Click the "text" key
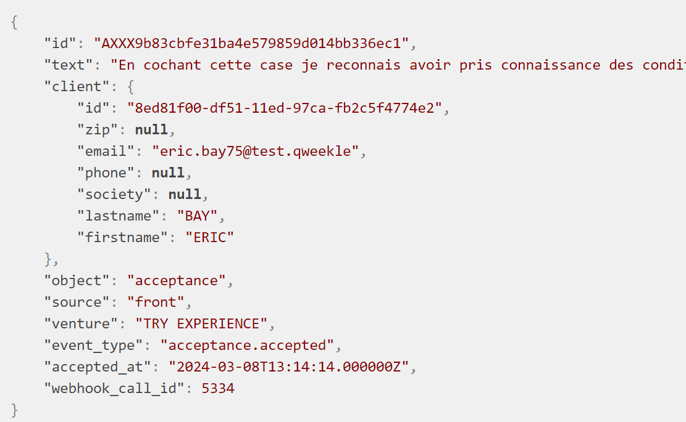 (68, 65)
